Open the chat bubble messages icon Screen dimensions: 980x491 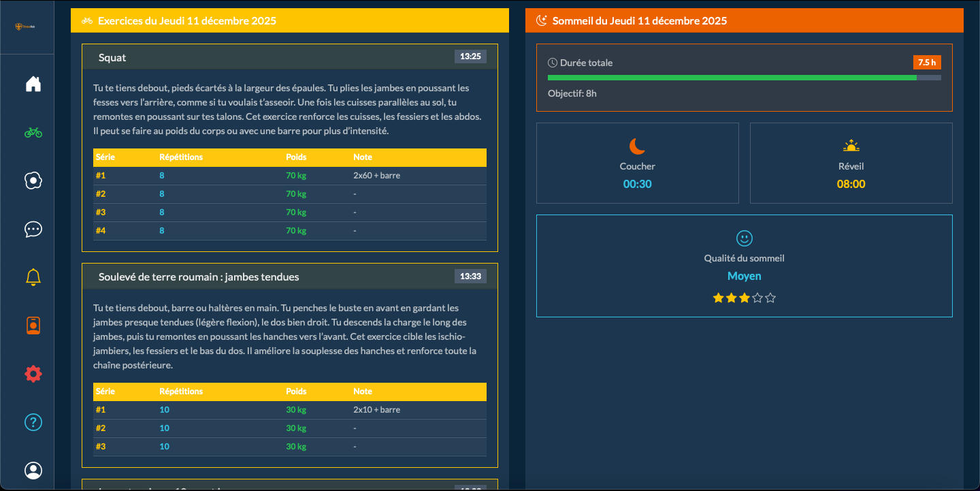click(33, 229)
